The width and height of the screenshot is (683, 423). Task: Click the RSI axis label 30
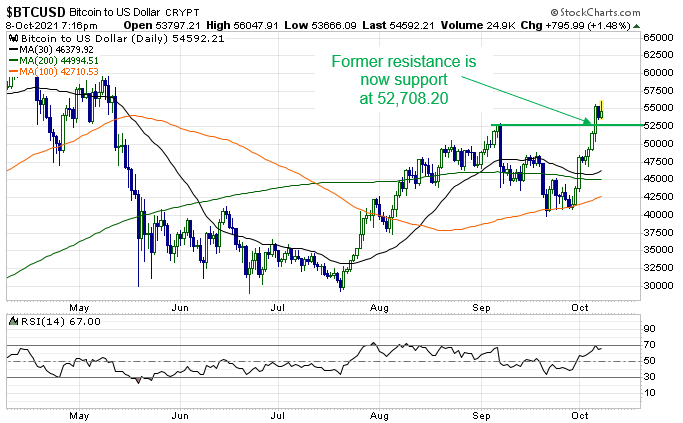tap(649, 377)
